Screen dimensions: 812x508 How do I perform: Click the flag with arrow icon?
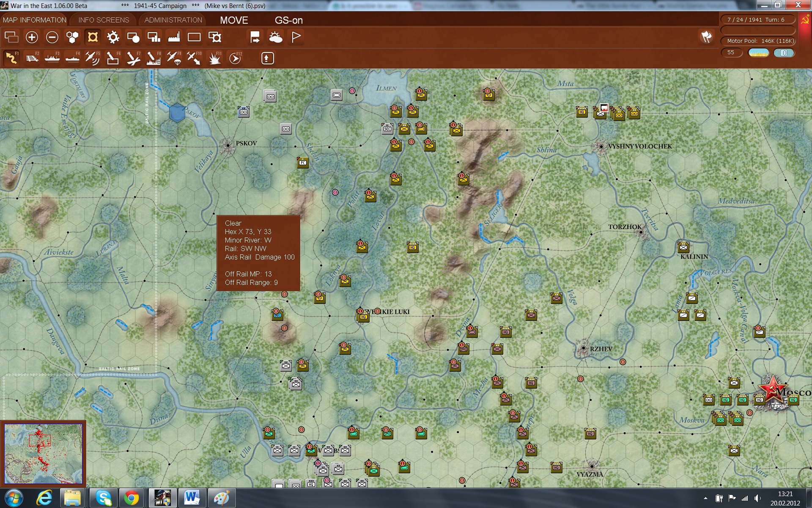[x=255, y=37]
